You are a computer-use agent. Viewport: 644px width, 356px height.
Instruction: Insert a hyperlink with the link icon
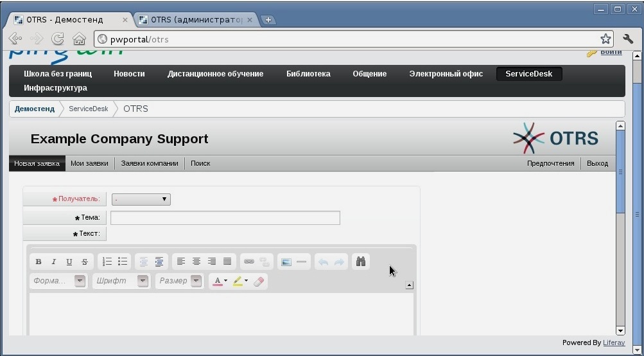[249, 262]
